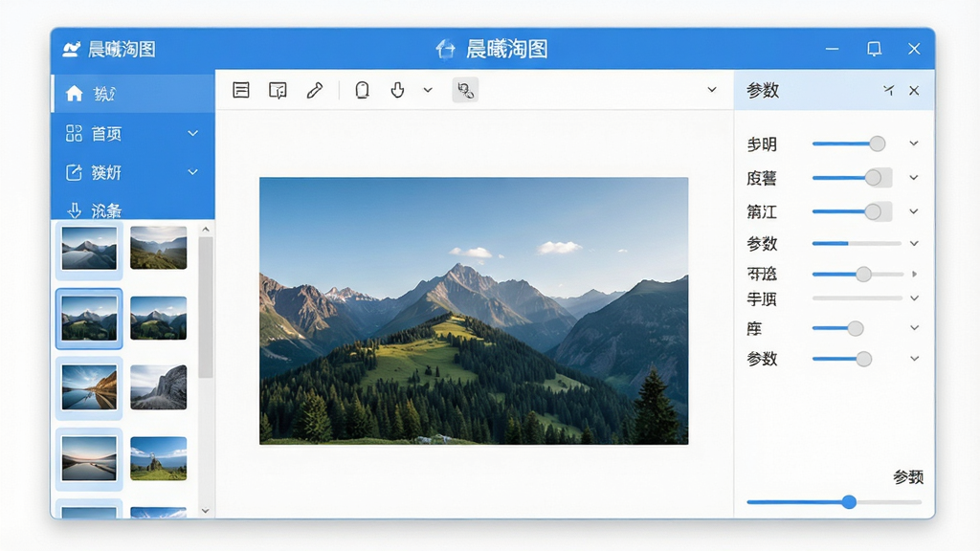Minimize the 晨曦淘图 window
Viewport: 980px width, 551px height.
[x=832, y=49]
